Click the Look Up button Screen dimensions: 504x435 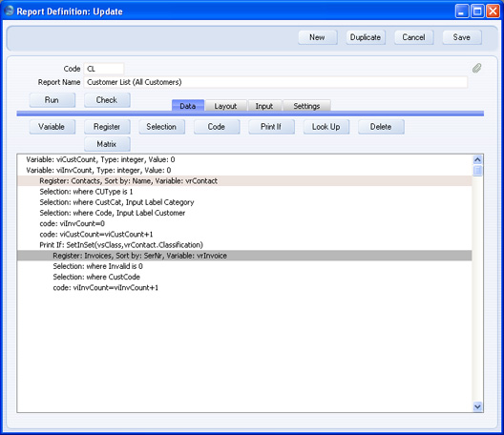tap(325, 127)
